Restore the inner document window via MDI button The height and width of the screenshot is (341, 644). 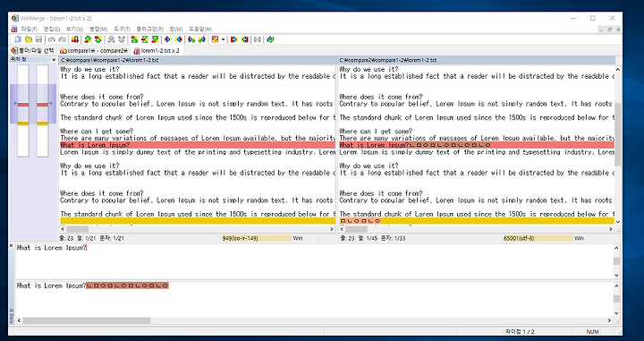(610, 30)
